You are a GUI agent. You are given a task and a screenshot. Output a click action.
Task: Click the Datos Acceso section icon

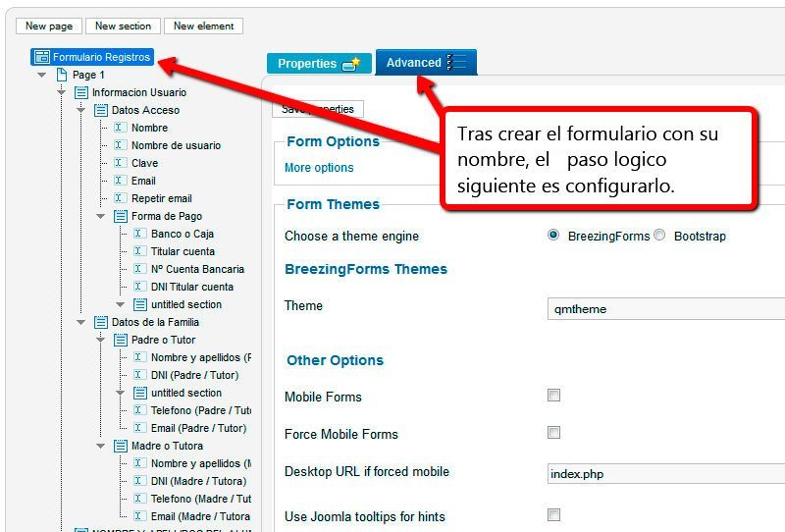tap(101, 110)
